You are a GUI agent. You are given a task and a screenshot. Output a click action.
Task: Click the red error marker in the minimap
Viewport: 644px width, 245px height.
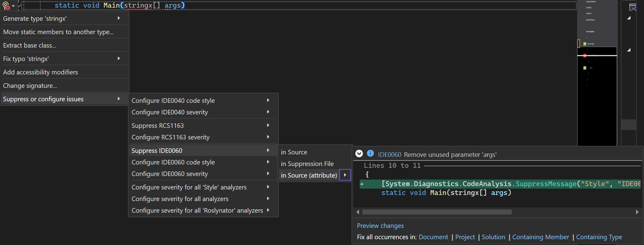click(585, 56)
